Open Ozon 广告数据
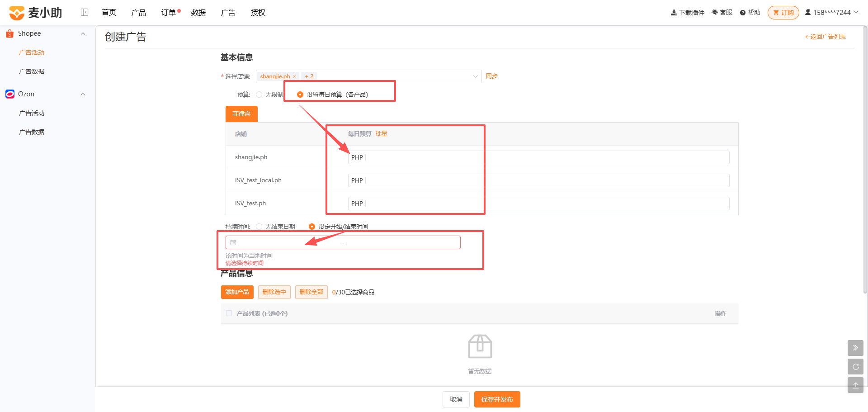 (32, 132)
